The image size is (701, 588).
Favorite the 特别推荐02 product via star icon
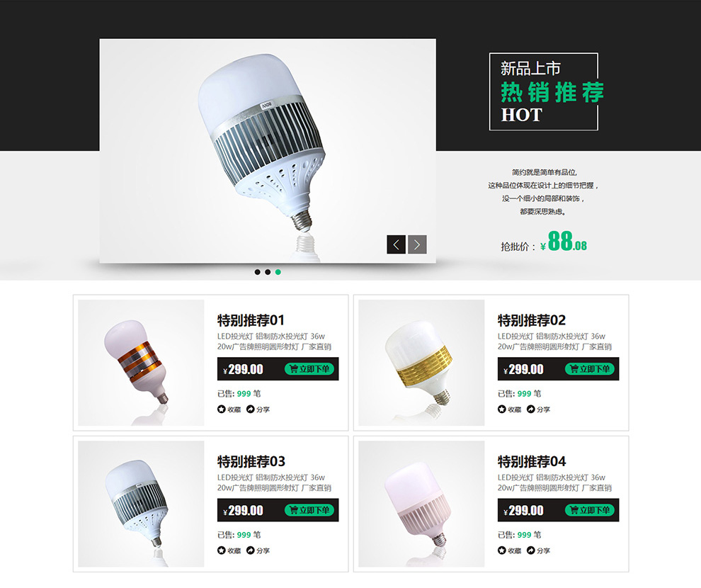tap(501, 409)
